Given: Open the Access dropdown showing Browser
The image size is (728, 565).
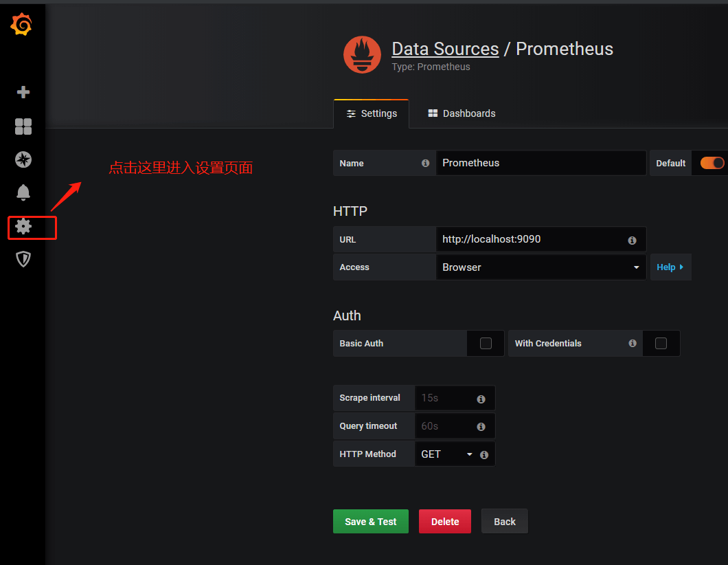Looking at the screenshot, I should click(x=541, y=267).
